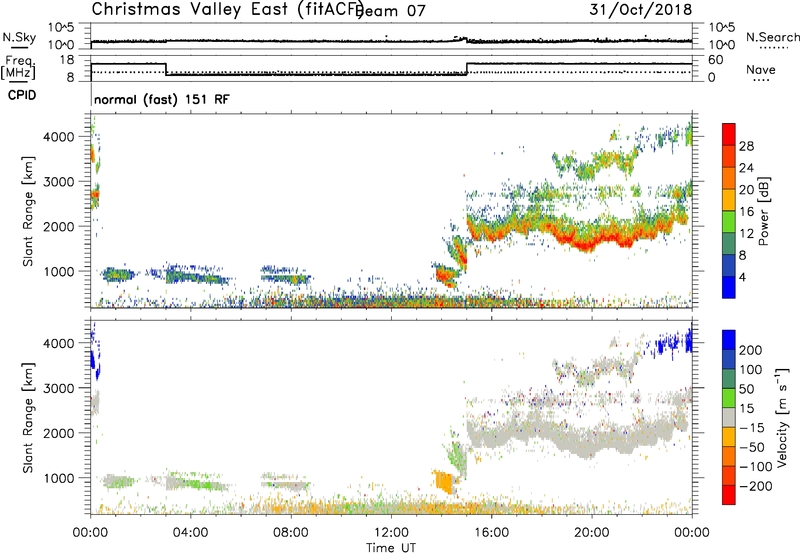Click the 2000 tick in the power panel
The image size is (800, 554).
tap(58, 226)
